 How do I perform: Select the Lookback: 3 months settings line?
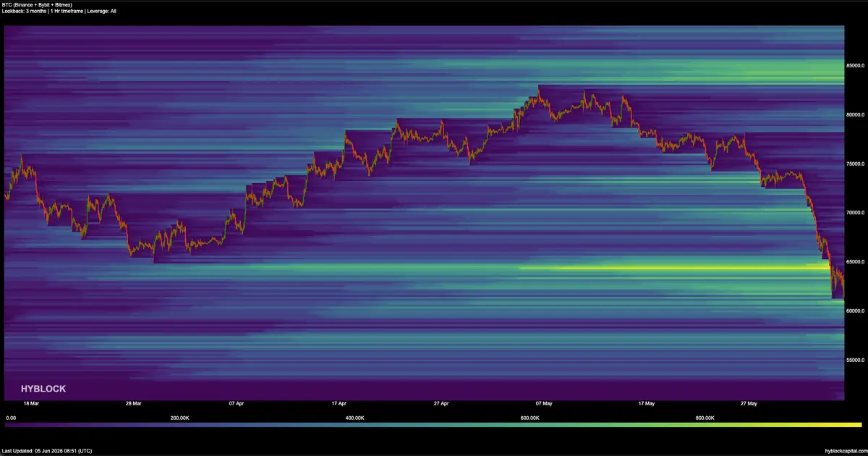tap(59, 11)
